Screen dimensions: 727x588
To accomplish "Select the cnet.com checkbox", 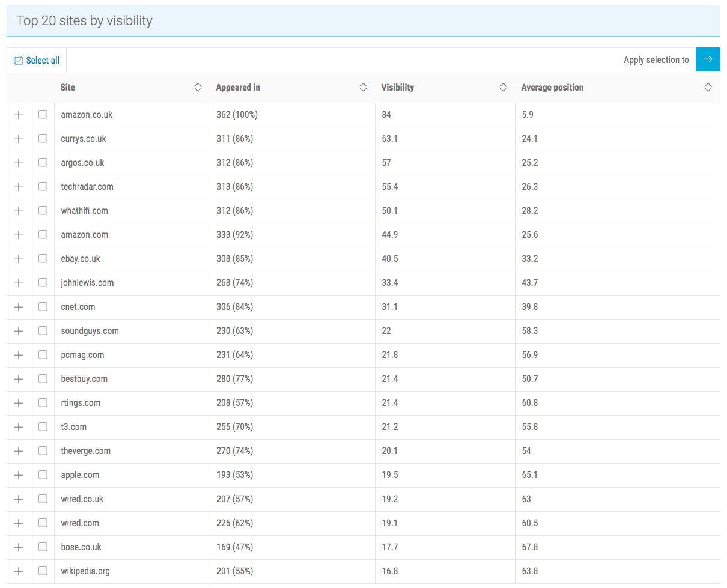I will 43,306.
